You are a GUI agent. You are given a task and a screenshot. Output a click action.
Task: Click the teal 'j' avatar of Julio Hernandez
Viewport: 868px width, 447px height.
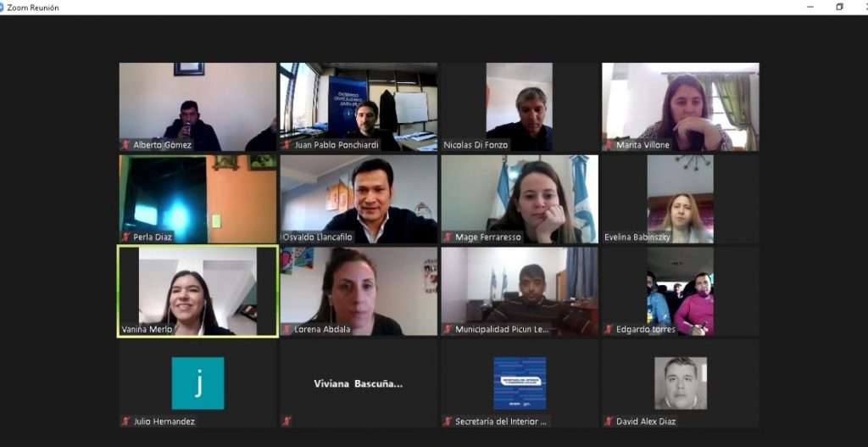[x=198, y=383]
